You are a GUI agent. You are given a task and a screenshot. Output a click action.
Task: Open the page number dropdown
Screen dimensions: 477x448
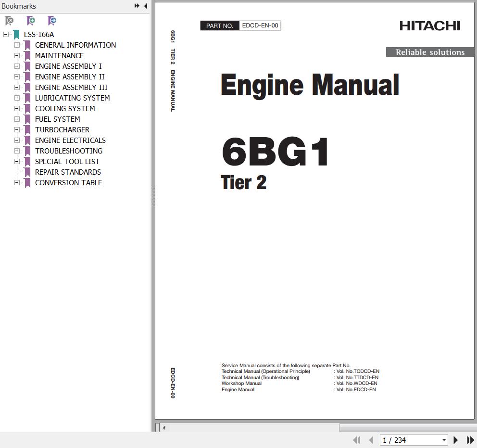(x=444, y=440)
